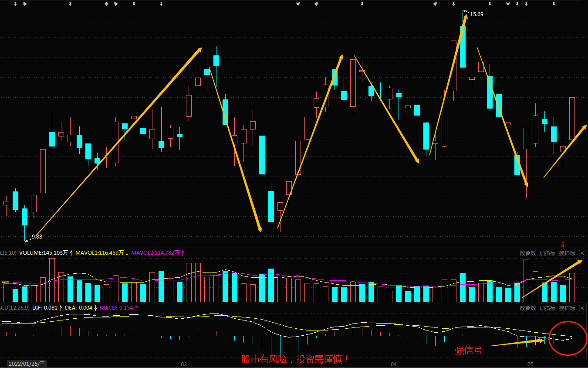Click 换指标 in the MACD panel header
This screenshot has height=368, width=588.
pyautogui.click(x=567, y=308)
